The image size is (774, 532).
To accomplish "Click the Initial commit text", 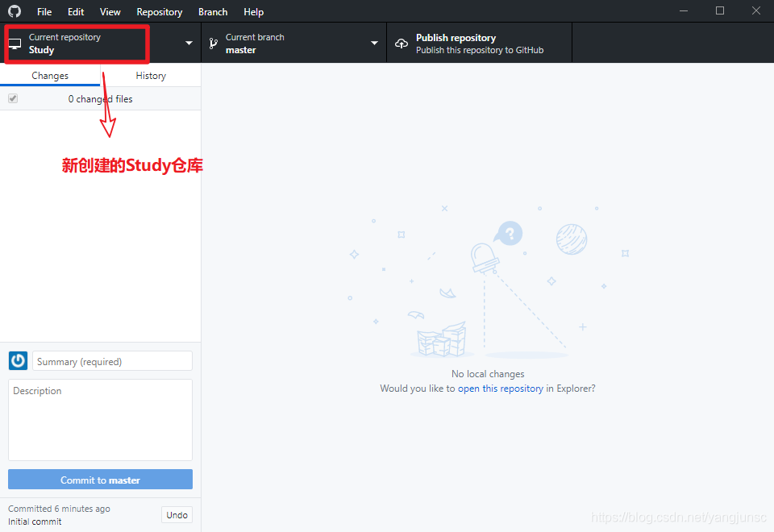I will point(35,522).
